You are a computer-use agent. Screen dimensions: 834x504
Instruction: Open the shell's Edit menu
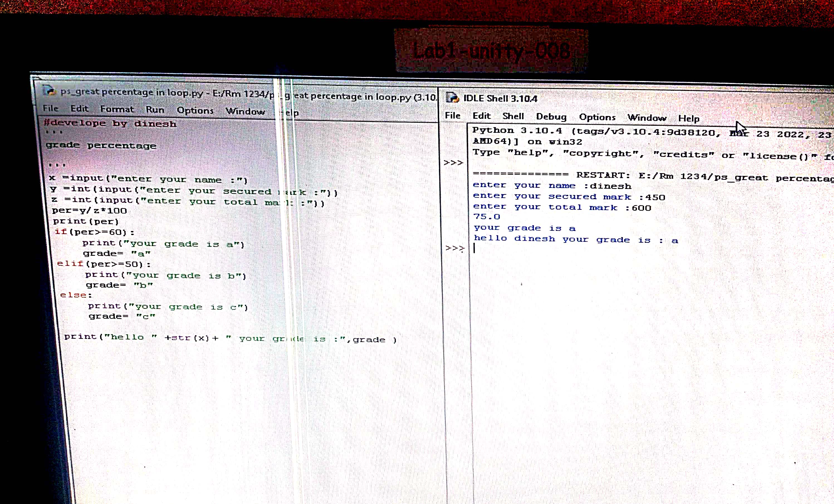click(x=481, y=116)
